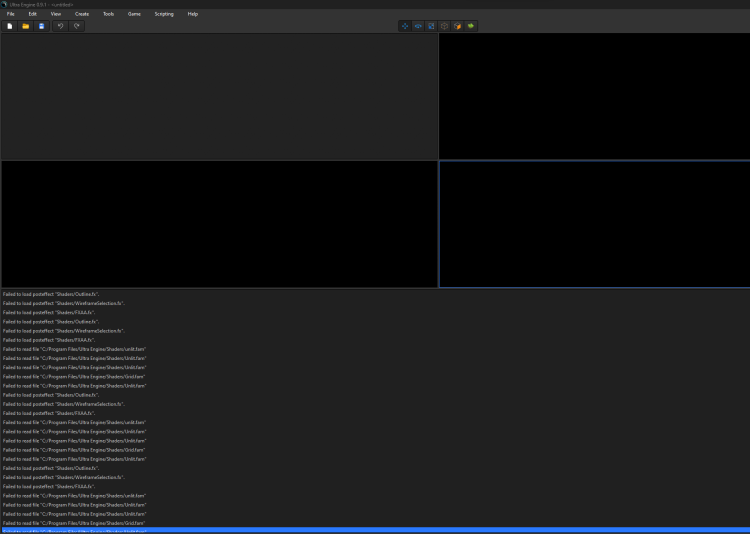
Task: Click the wireframe cube icon
Action: (x=444, y=26)
